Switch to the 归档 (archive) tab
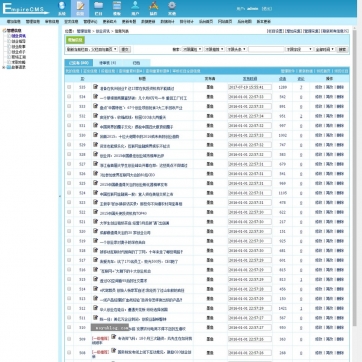Screen dimensions: 362x362 click(136, 63)
